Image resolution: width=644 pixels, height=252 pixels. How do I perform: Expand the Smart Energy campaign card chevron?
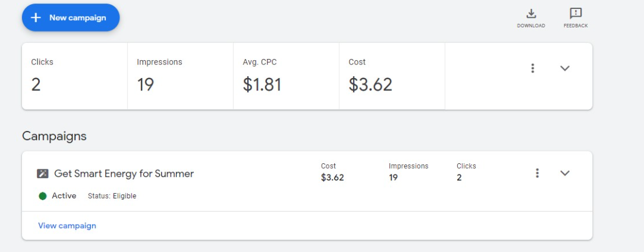pyautogui.click(x=565, y=173)
